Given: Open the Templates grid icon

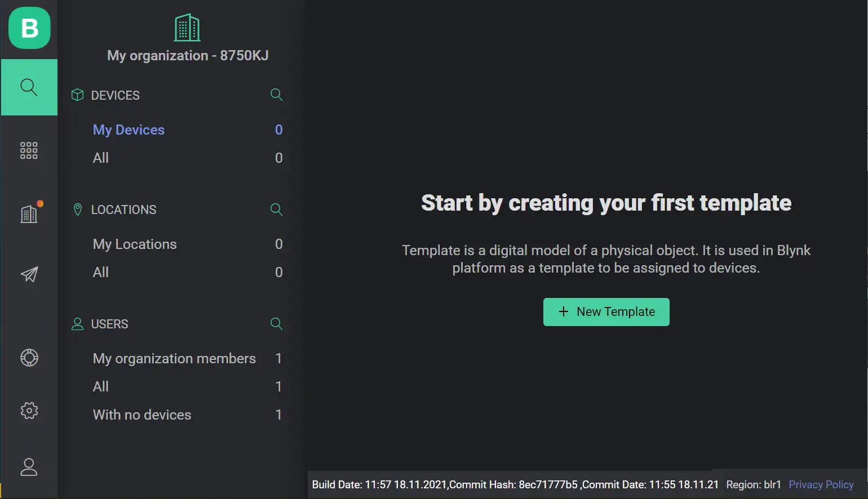Looking at the screenshot, I should tap(29, 150).
